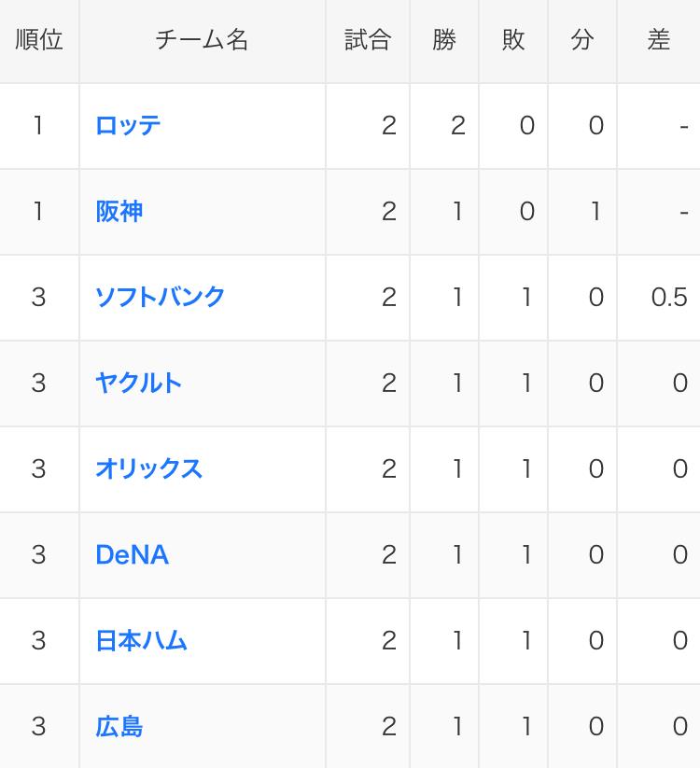Click the 試合 column header
The height and width of the screenshot is (768, 700).
(368, 40)
